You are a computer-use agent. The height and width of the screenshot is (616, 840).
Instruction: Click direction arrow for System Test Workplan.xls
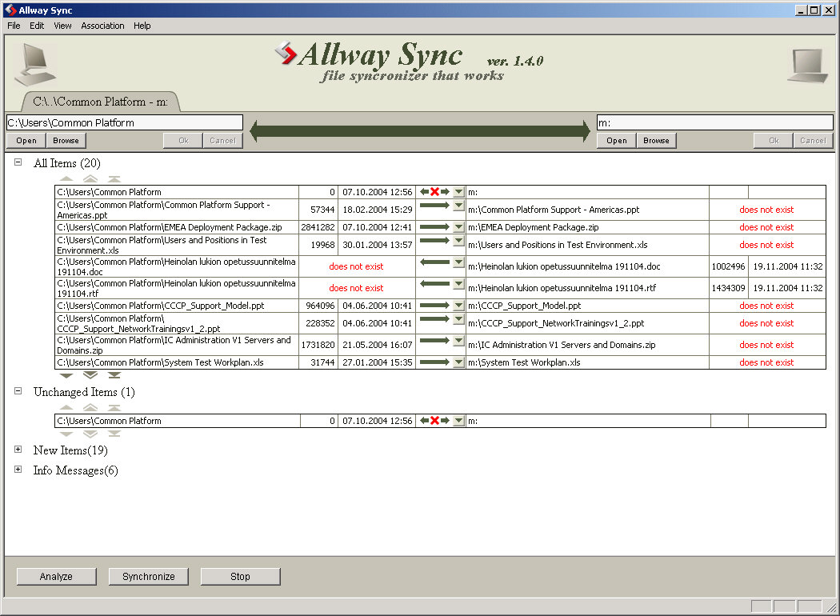pos(434,362)
